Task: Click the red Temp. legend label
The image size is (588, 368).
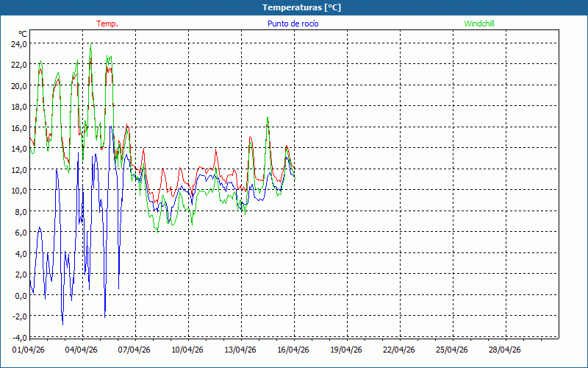Action: click(x=107, y=24)
